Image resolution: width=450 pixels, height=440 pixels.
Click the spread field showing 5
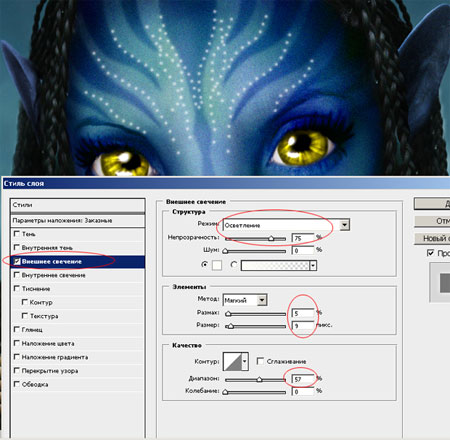click(x=303, y=313)
